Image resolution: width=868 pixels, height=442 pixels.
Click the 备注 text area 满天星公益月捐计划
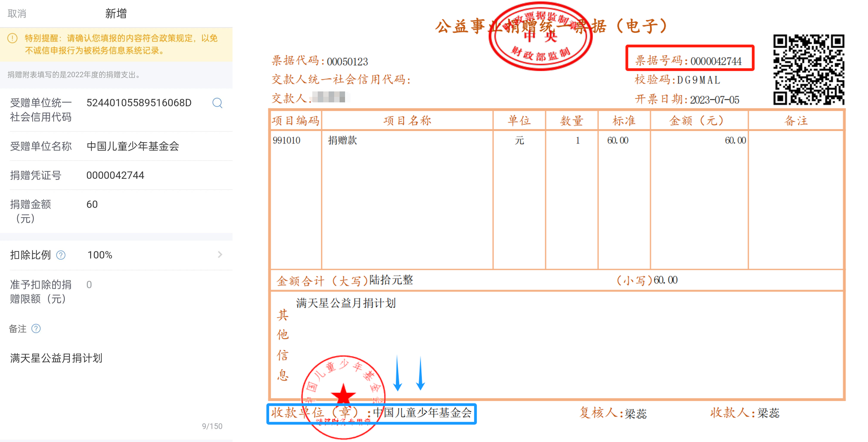[x=56, y=358]
